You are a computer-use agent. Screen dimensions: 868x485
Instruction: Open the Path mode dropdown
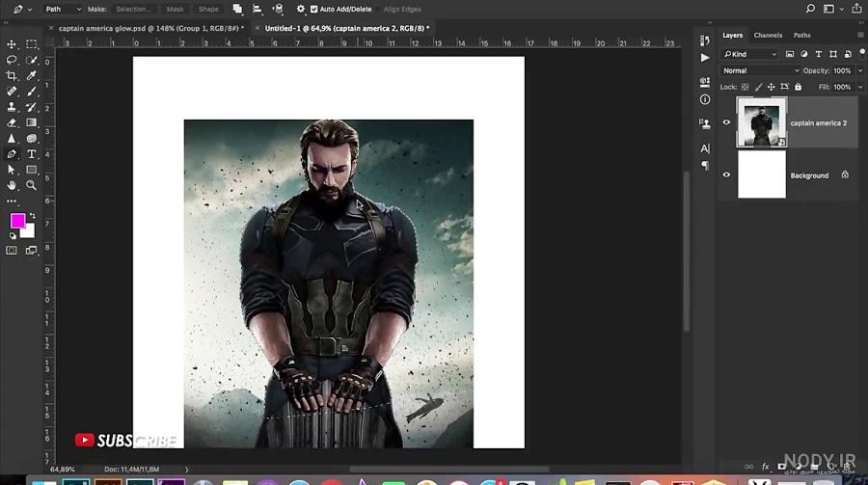(63, 9)
